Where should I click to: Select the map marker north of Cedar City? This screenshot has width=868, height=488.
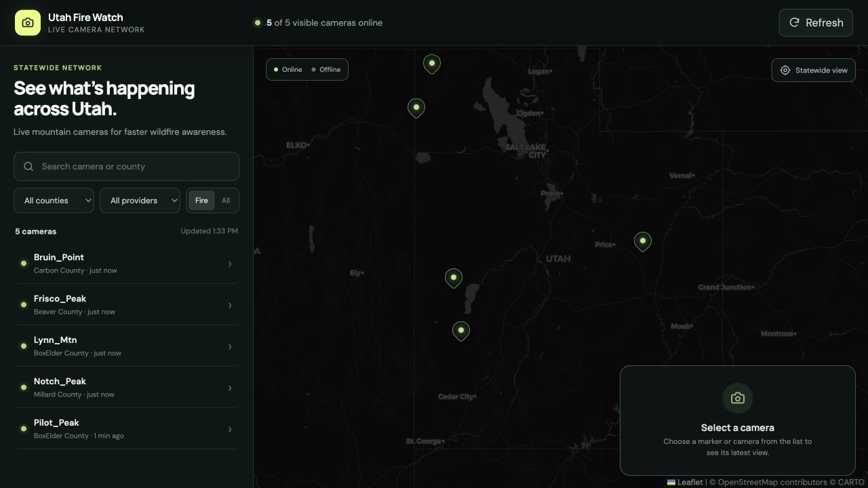(461, 331)
